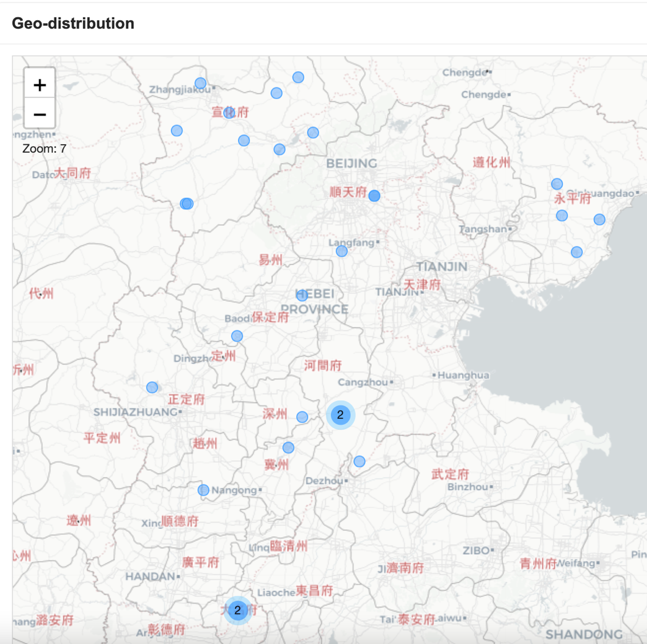Click the marker above 永平府 label
Image resolution: width=647 pixels, height=644 pixels.
pos(557,184)
